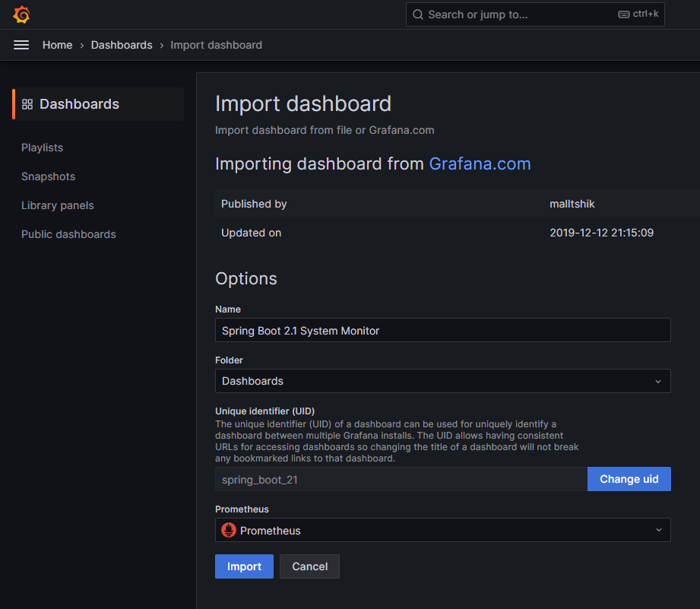
Task: Click the spring_boot_21 UID field
Action: [x=401, y=480]
